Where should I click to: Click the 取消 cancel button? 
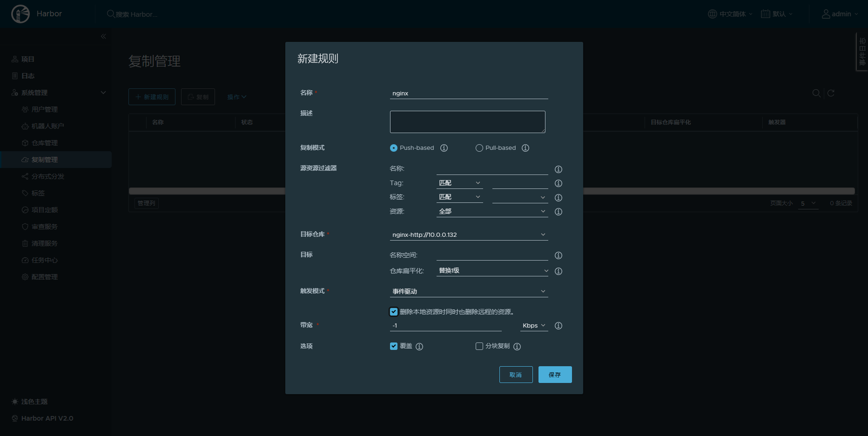(516, 375)
